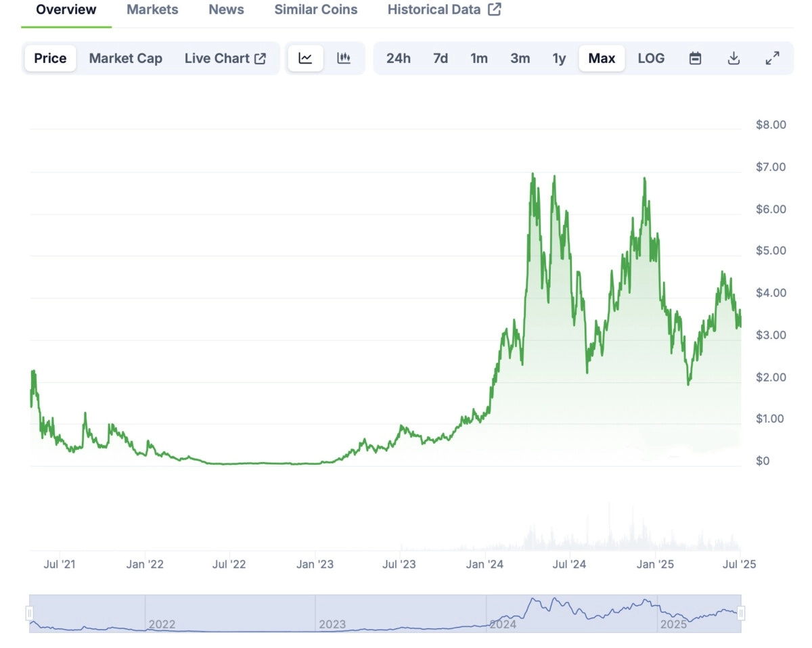812x648 pixels.
Task: Click the download chart data icon
Action: point(734,58)
